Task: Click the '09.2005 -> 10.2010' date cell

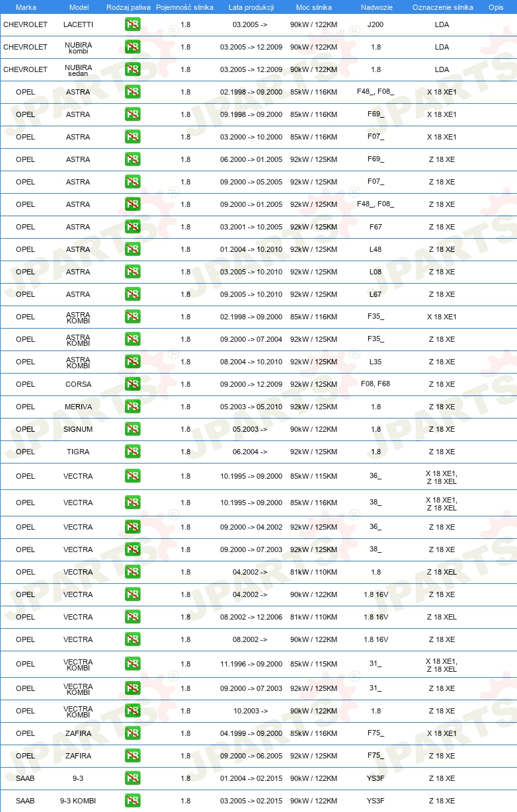Action: (x=251, y=294)
